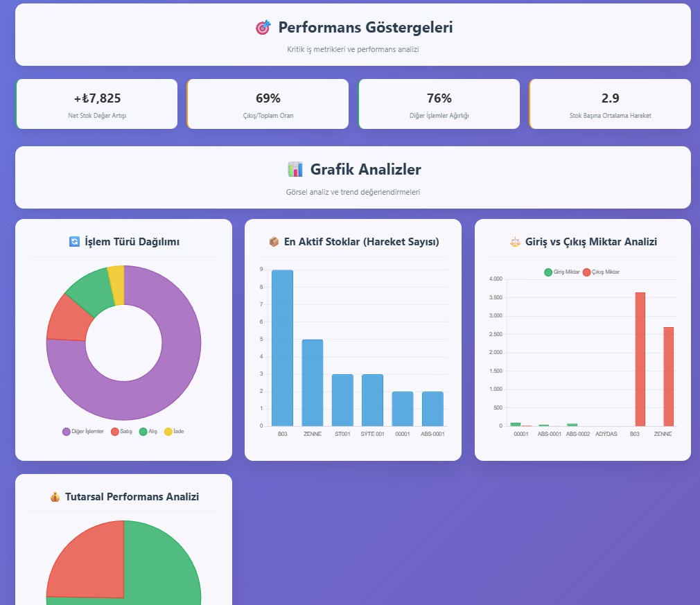
Task: Toggle the Satış legend item
Action: click(x=121, y=431)
